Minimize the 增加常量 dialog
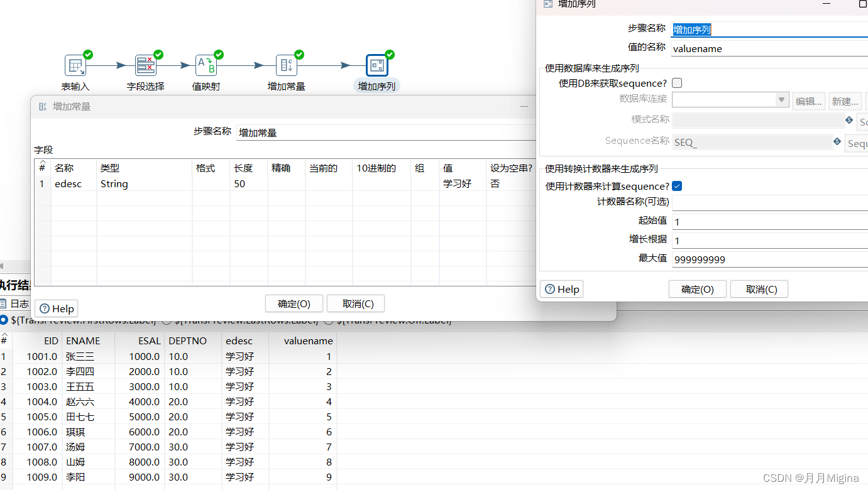 (x=524, y=107)
